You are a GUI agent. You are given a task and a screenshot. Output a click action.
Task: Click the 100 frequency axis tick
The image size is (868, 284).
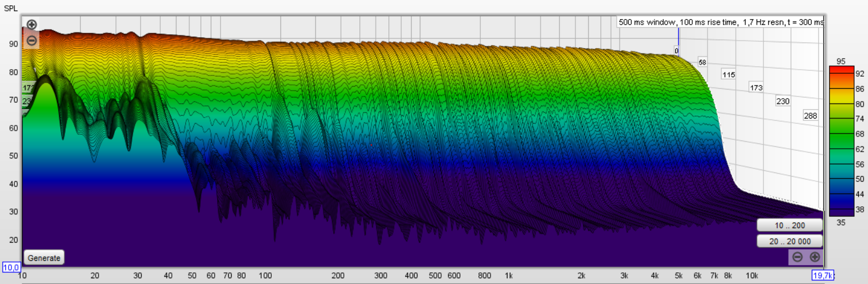[265, 276]
